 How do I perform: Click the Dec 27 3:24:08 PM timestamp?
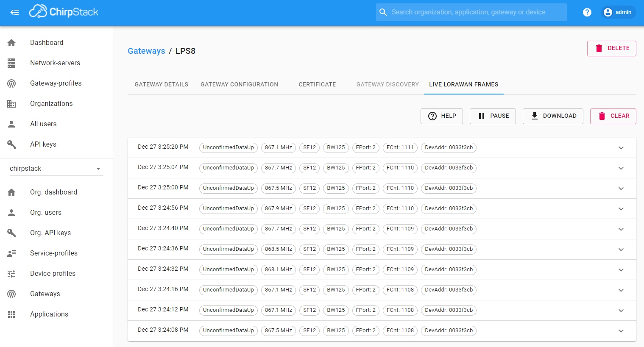[163, 330]
